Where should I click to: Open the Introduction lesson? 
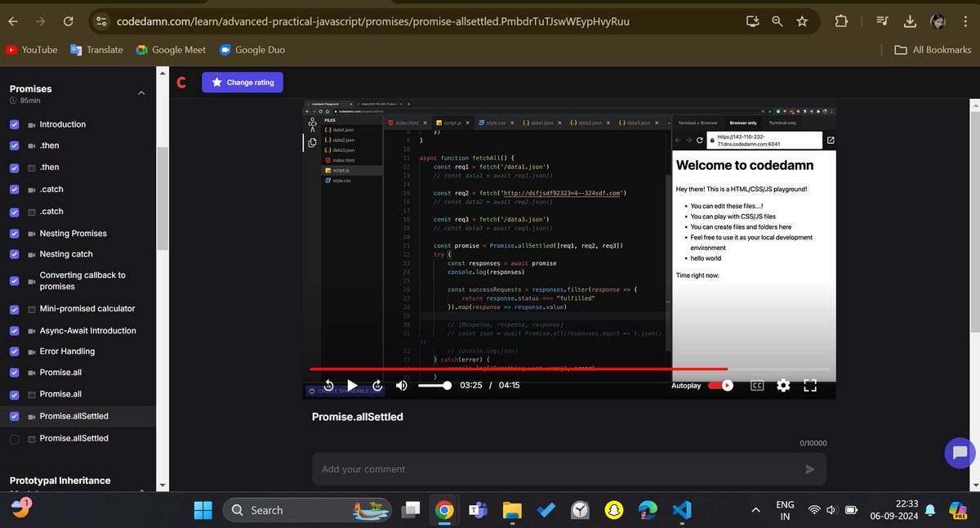[x=63, y=124]
